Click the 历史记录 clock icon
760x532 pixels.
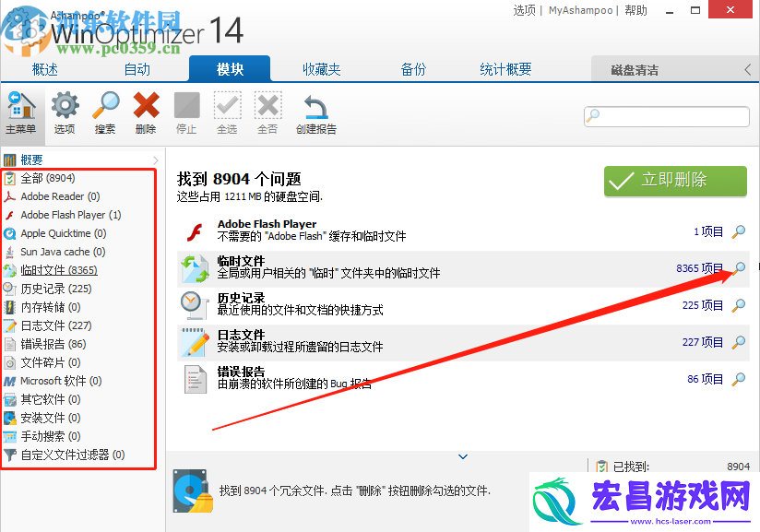tap(194, 305)
